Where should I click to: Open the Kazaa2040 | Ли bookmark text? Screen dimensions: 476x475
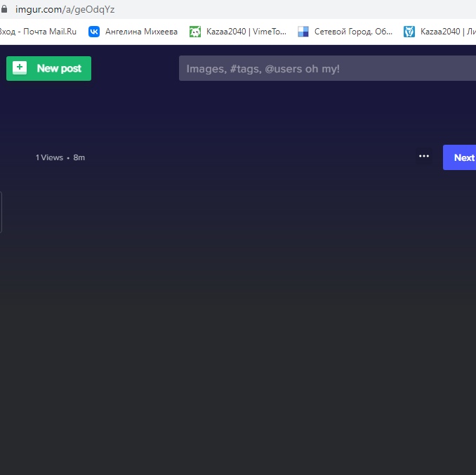click(447, 31)
